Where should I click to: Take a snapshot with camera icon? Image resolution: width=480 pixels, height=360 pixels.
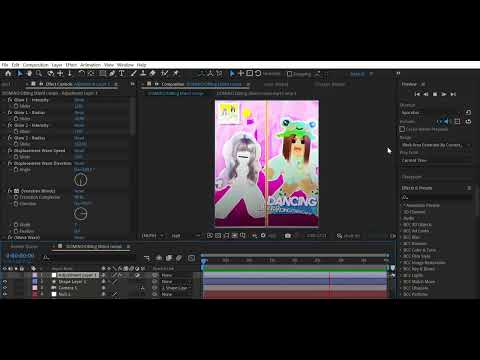(x=288, y=236)
